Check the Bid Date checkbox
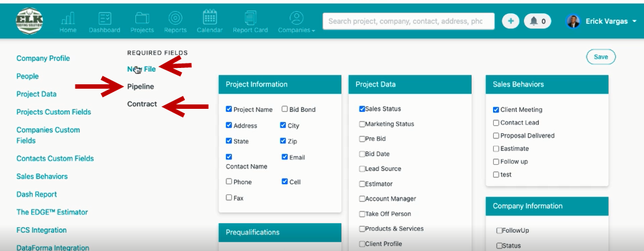 pyautogui.click(x=362, y=154)
